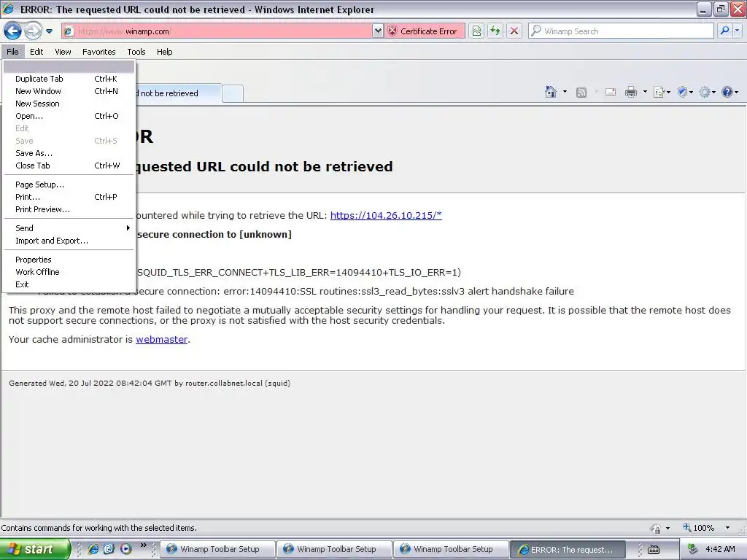The width and height of the screenshot is (747, 560).
Task: Open the Help menu
Action: (164, 52)
